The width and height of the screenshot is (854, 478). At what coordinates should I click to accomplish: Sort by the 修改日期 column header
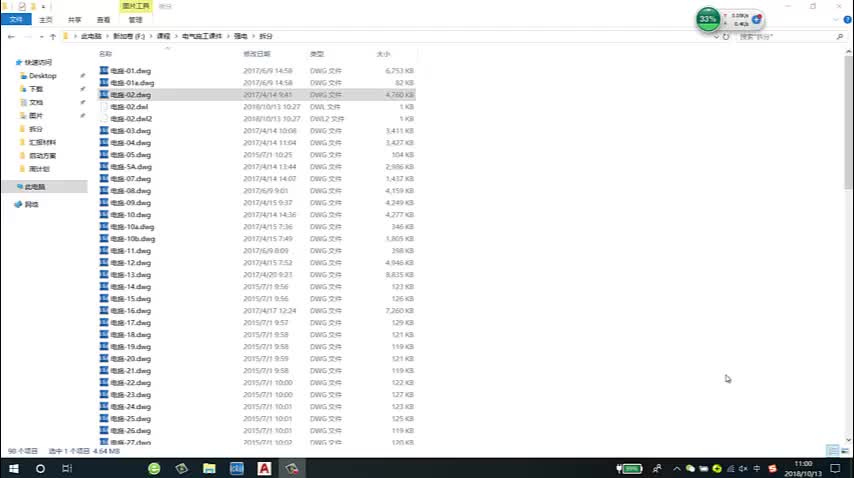tap(257, 54)
